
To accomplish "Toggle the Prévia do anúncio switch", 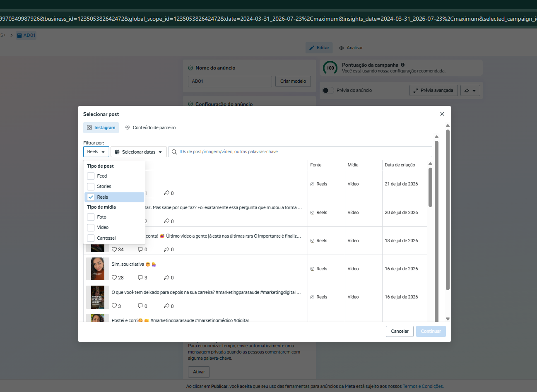I will [328, 90].
